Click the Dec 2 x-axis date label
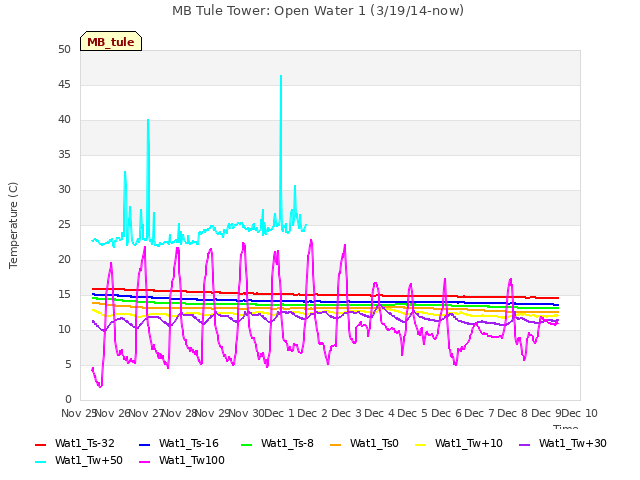Image resolution: width=640 pixels, height=480 pixels. coord(313,414)
